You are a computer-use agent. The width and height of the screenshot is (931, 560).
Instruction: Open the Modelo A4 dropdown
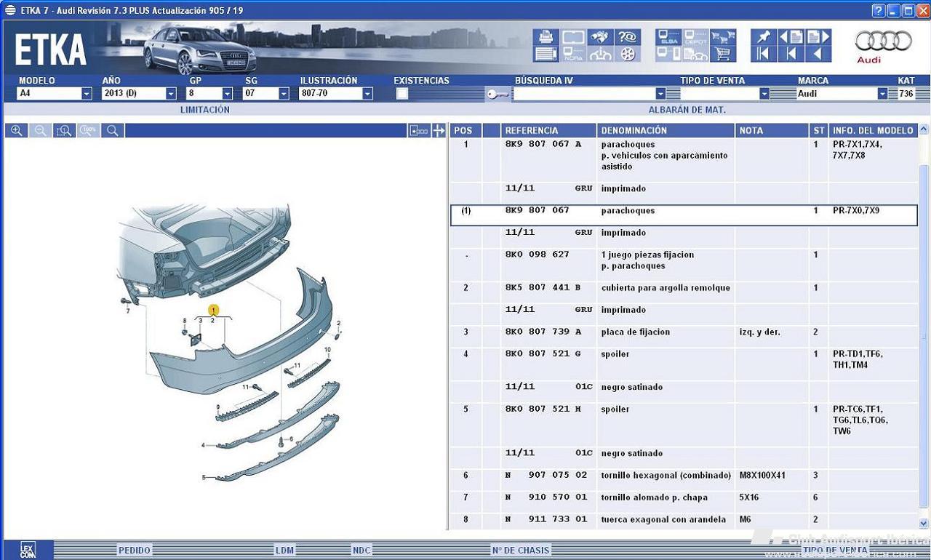pos(87,94)
